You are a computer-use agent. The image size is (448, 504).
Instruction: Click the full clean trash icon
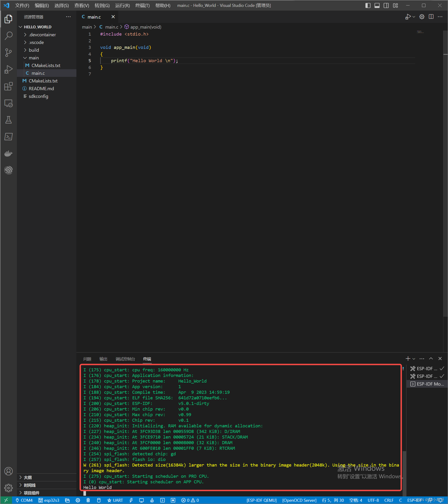pyautogui.click(x=88, y=500)
